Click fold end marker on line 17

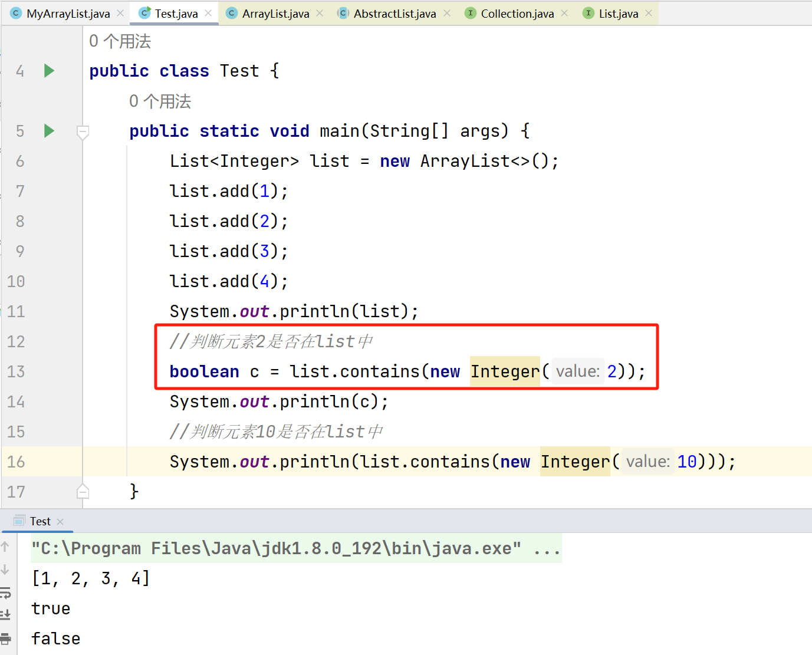(83, 491)
